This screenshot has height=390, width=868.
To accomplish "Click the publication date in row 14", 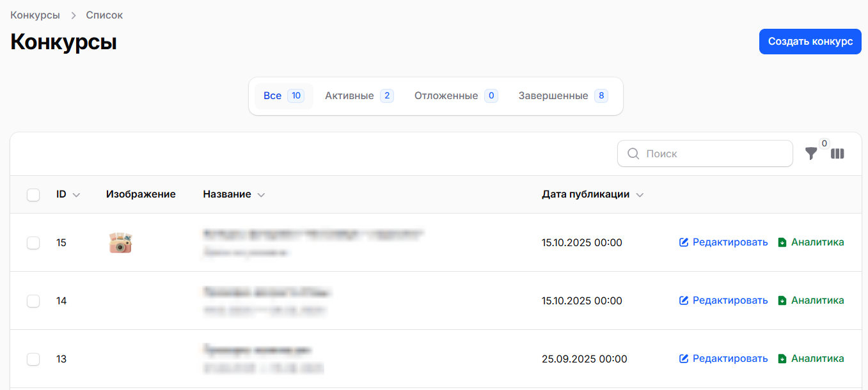I will 582,301.
